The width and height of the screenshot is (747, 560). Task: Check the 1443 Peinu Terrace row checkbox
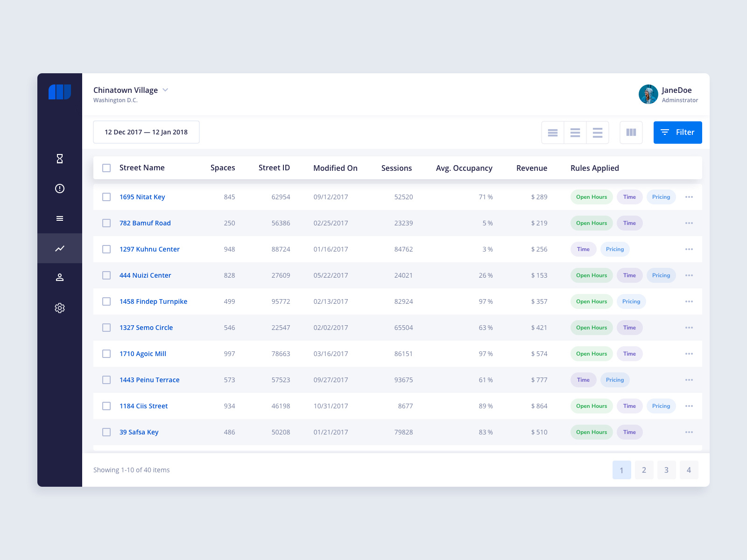tap(106, 380)
